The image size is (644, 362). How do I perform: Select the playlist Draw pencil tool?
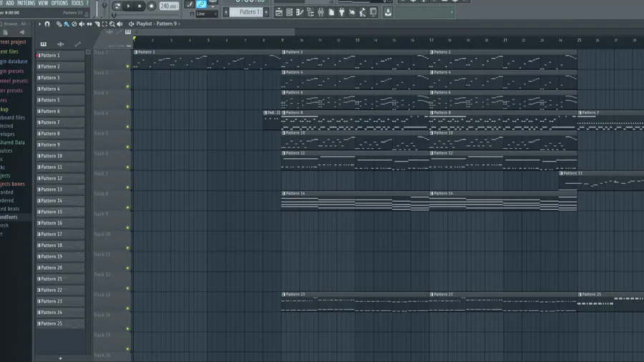[x=59, y=24]
